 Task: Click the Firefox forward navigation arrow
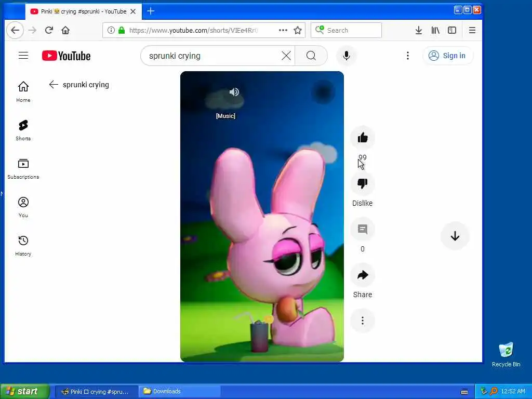point(32,30)
